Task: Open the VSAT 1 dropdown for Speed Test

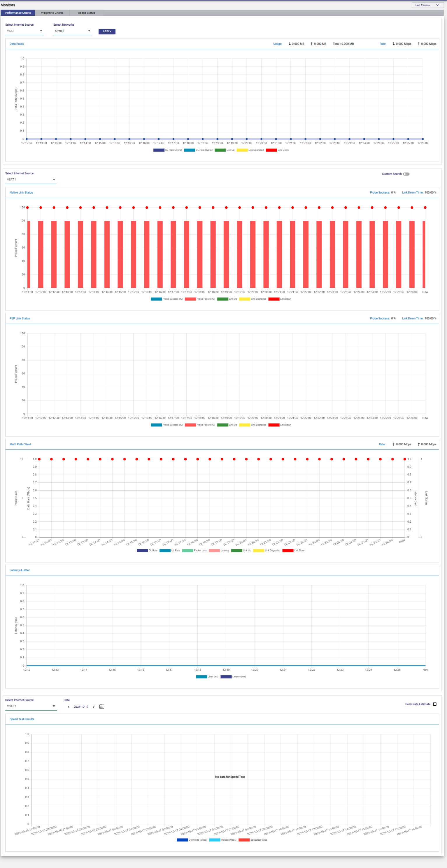Action: [31, 706]
